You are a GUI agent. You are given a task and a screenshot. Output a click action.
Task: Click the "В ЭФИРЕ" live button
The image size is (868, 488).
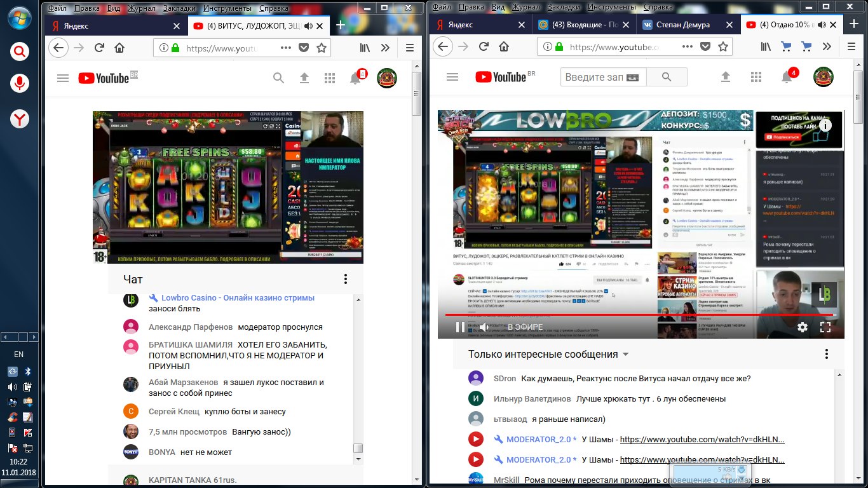click(x=525, y=327)
